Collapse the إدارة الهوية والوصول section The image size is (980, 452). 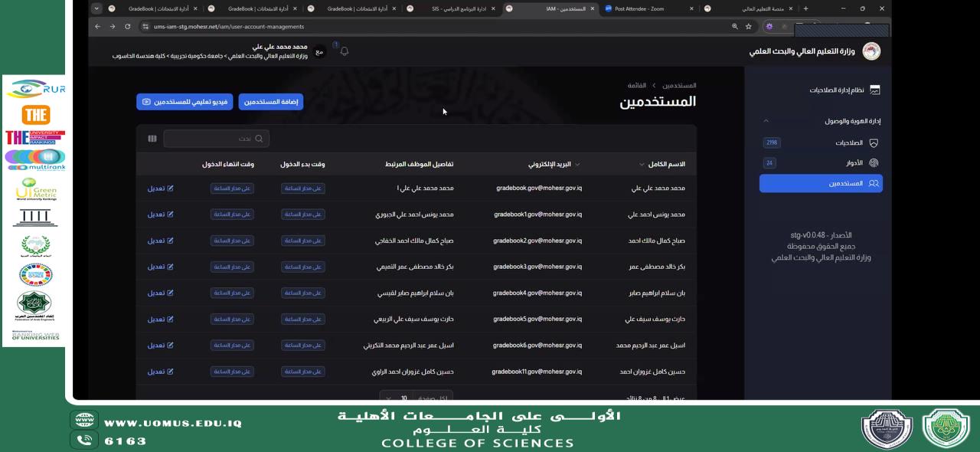coord(766,121)
